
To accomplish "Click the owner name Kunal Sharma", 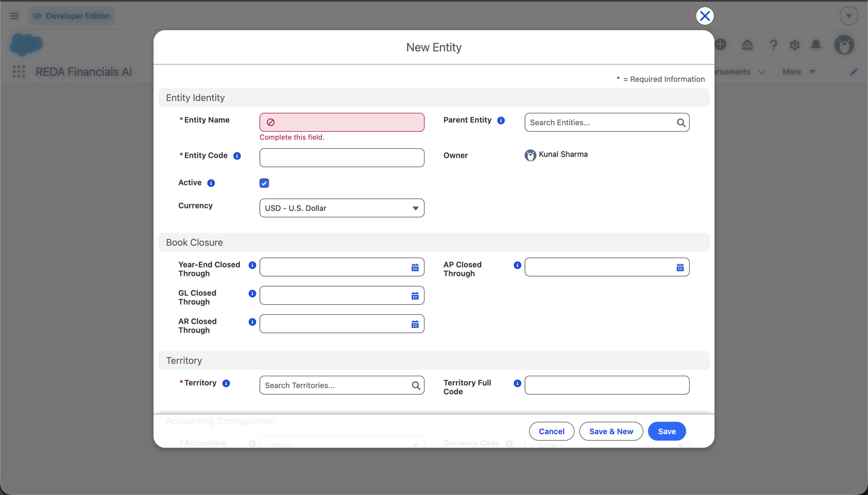I will coord(563,154).
